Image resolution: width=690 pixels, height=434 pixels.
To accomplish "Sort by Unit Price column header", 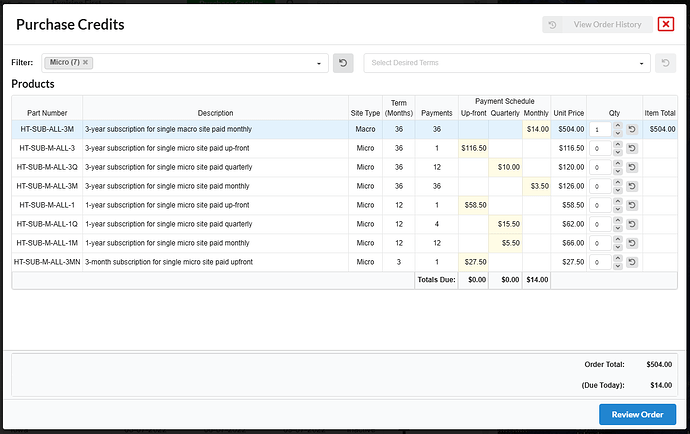I will tap(568, 113).
